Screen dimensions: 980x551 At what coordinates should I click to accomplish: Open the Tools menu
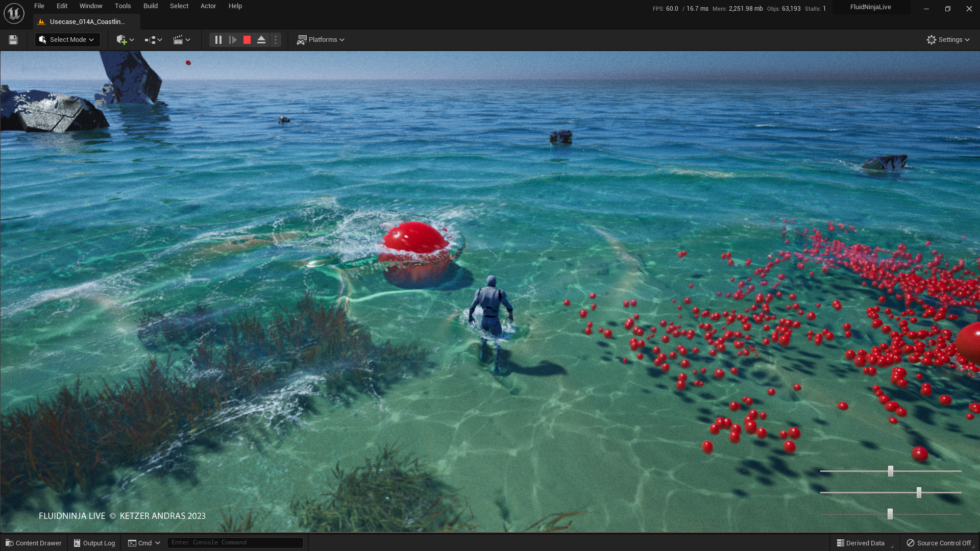(122, 6)
